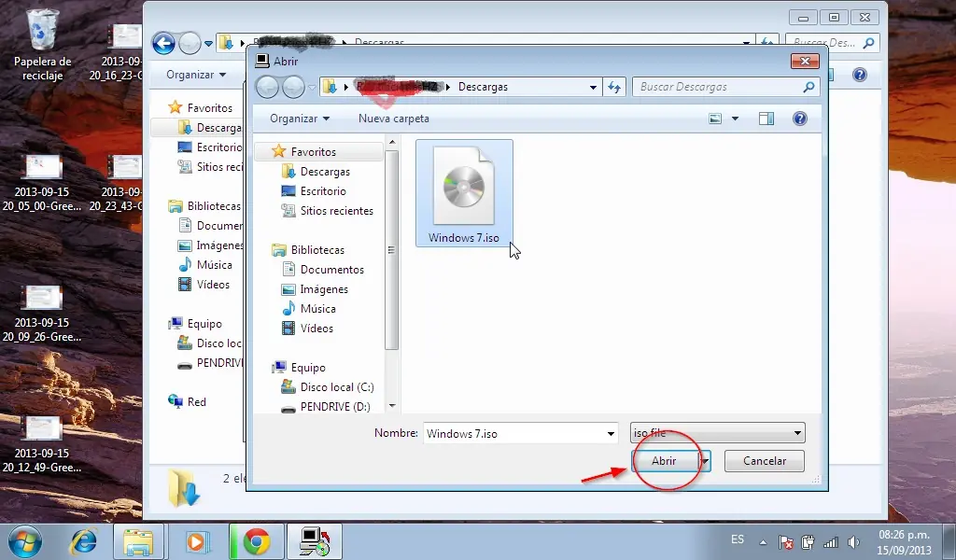Click the ES language indicator in tray

tap(738, 539)
